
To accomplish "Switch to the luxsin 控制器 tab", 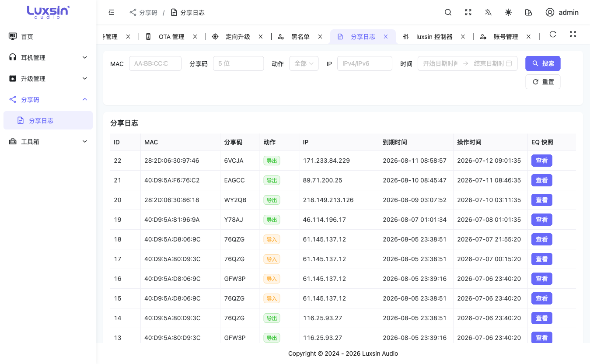I will click(x=434, y=37).
